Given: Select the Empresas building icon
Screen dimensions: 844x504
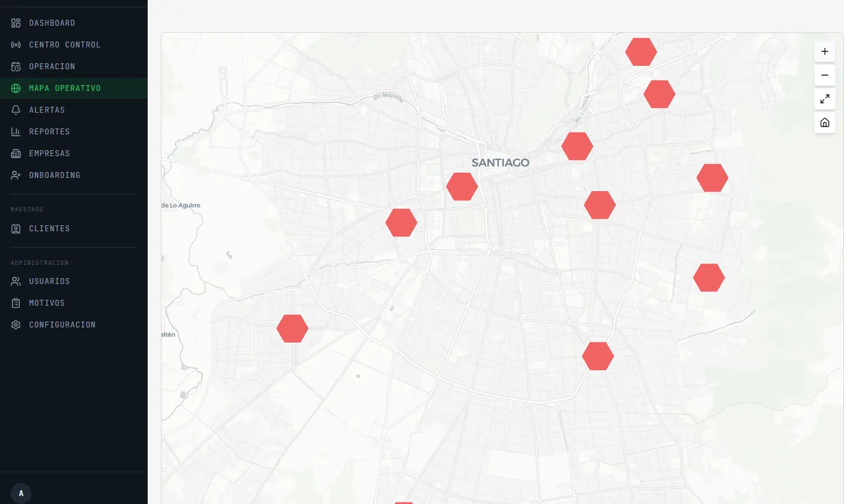Looking at the screenshot, I should (16, 154).
